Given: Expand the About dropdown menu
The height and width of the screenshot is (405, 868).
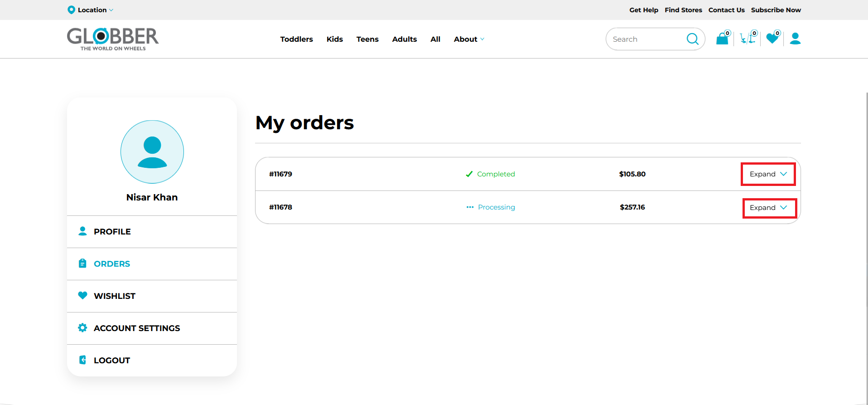Looking at the screenshot, I should click(x=469, y=39).
